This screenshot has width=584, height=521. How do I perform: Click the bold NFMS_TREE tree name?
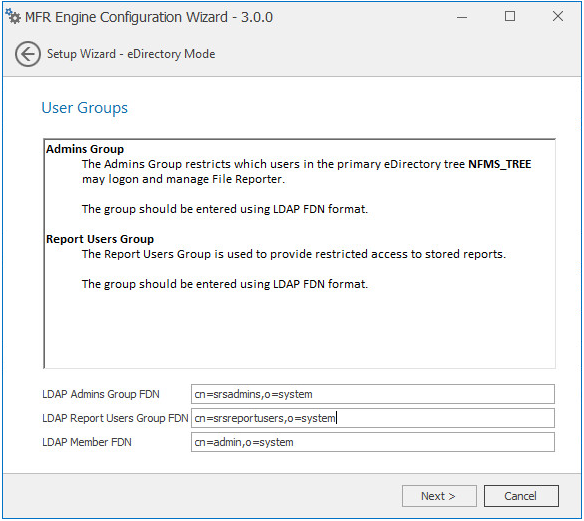coord(499,164)
